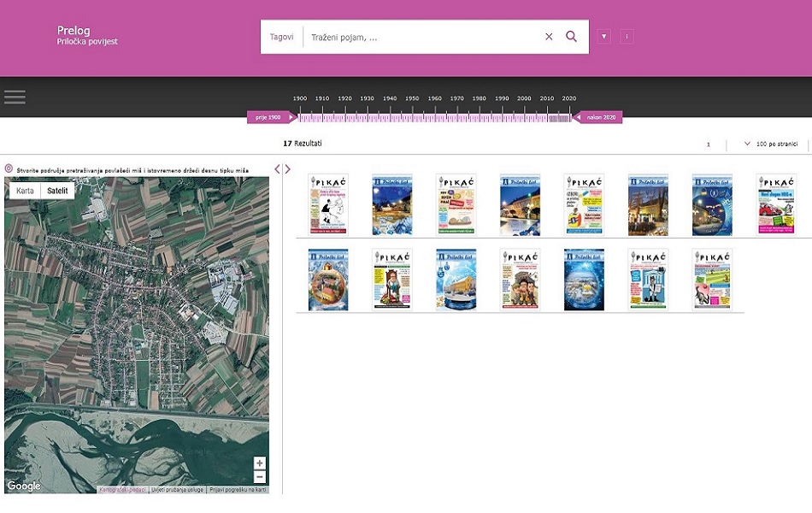The width and height of the screenshot is (812, 513).
Task: Click the target icon above the map
Action: [9, 168]
